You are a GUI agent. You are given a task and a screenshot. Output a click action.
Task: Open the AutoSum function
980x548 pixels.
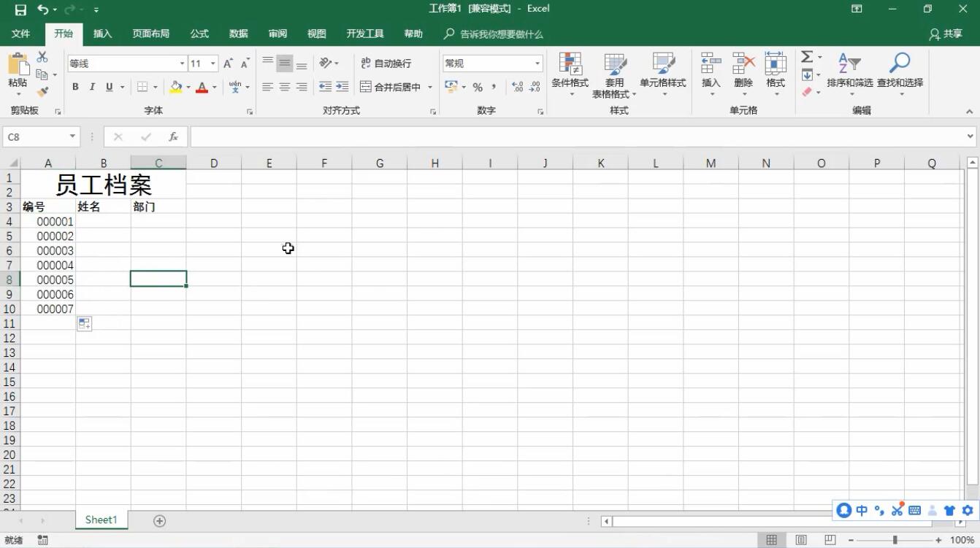pyautogui.click(x=807, y=57)
